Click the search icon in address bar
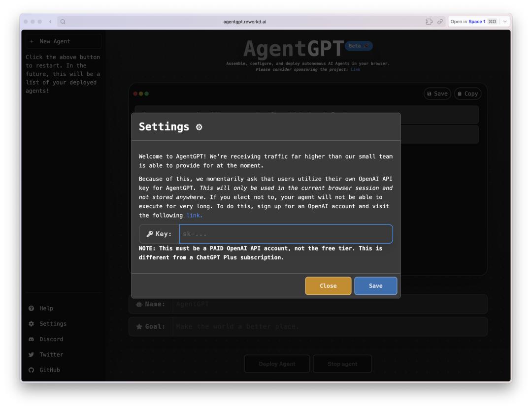The width and height of the screenshot is (532, 409). tap(63, 22)
